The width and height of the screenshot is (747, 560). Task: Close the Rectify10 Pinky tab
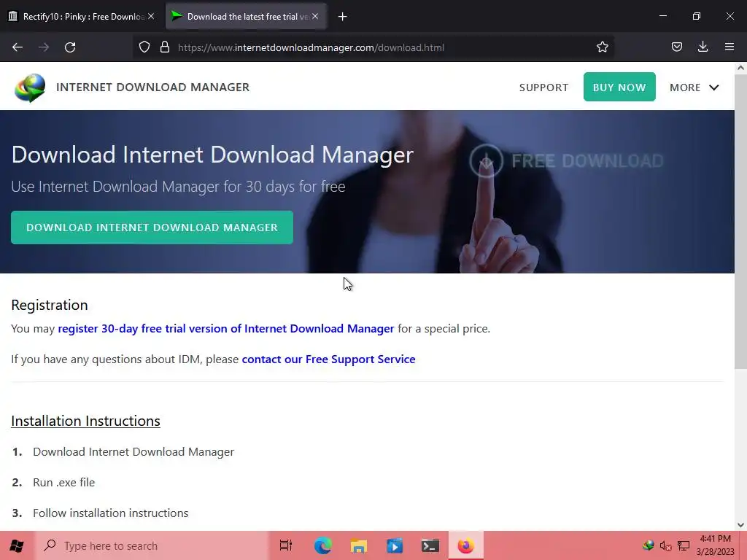tap(151, 16)
